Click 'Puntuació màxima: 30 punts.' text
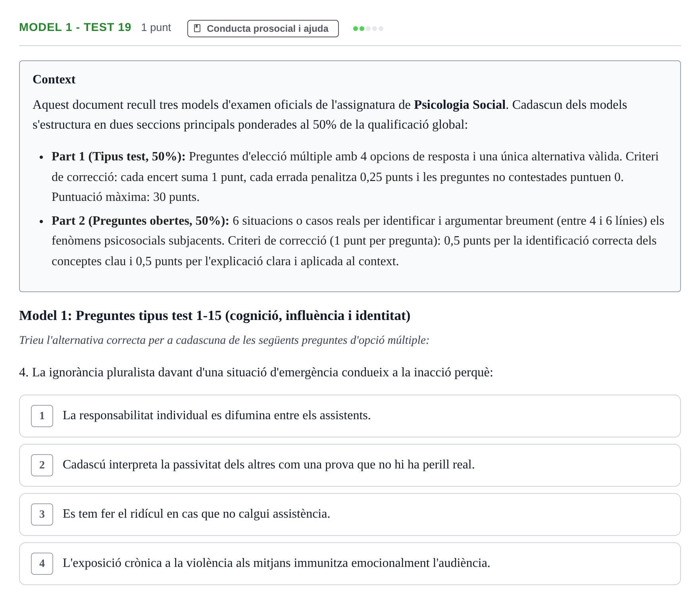Image resolution: width=700 pixels, height=605 pixels. click(125, 197)
